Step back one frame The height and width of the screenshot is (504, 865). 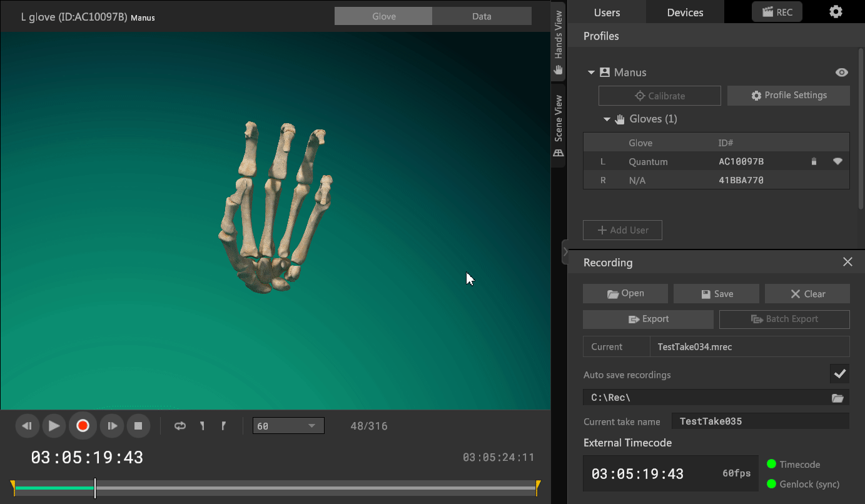coord(27,426)
